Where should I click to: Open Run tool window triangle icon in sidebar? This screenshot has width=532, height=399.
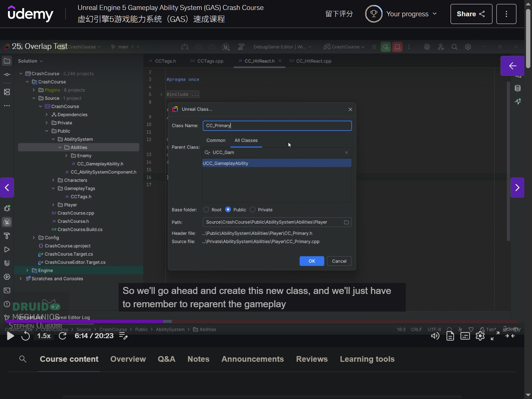click(x=7, y=249)
